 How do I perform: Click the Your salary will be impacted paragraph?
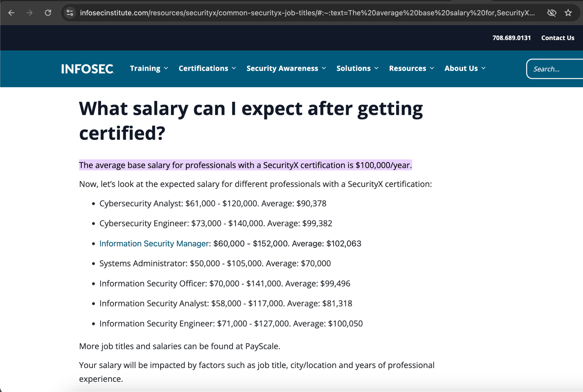[x=257, y=372]
